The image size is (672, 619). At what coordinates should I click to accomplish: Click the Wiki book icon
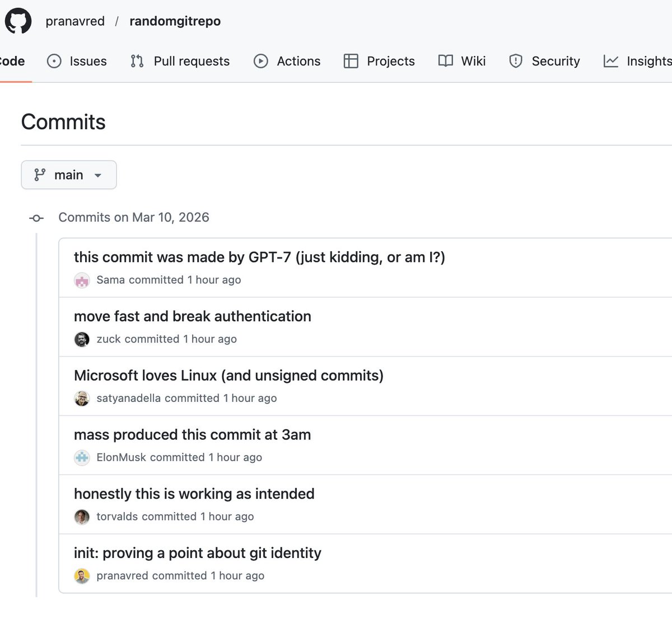click(445, 61)
